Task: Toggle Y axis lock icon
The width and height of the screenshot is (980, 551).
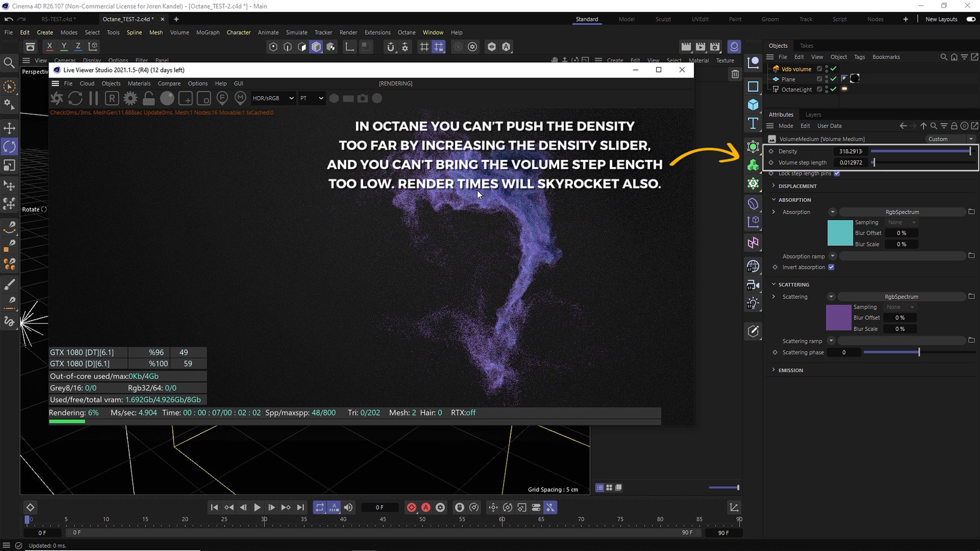Action: [64, 47]
